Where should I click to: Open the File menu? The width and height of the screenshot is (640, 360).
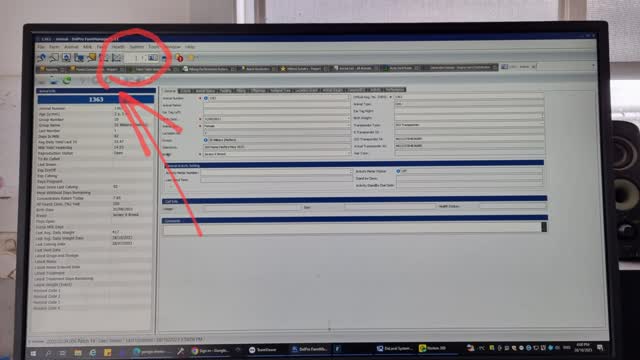click(x=41, y=47)
